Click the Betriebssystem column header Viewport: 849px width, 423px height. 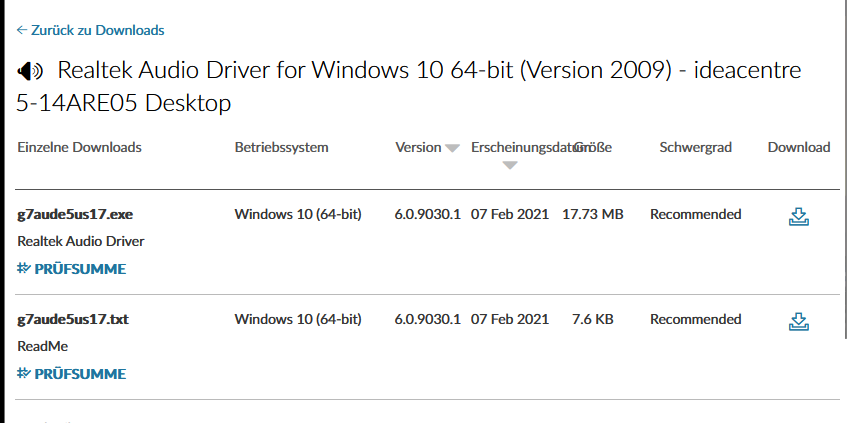[281, 147]
